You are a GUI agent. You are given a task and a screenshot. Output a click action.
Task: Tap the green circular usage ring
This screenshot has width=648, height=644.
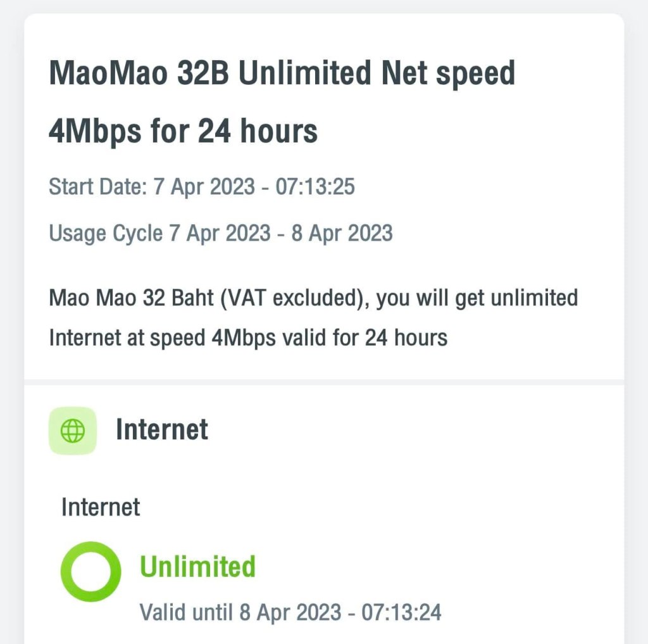point(90,572)
